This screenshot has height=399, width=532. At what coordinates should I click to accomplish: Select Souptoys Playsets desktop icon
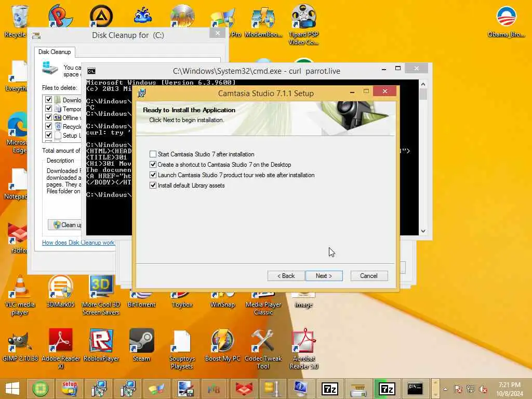[x=182, y=350]
